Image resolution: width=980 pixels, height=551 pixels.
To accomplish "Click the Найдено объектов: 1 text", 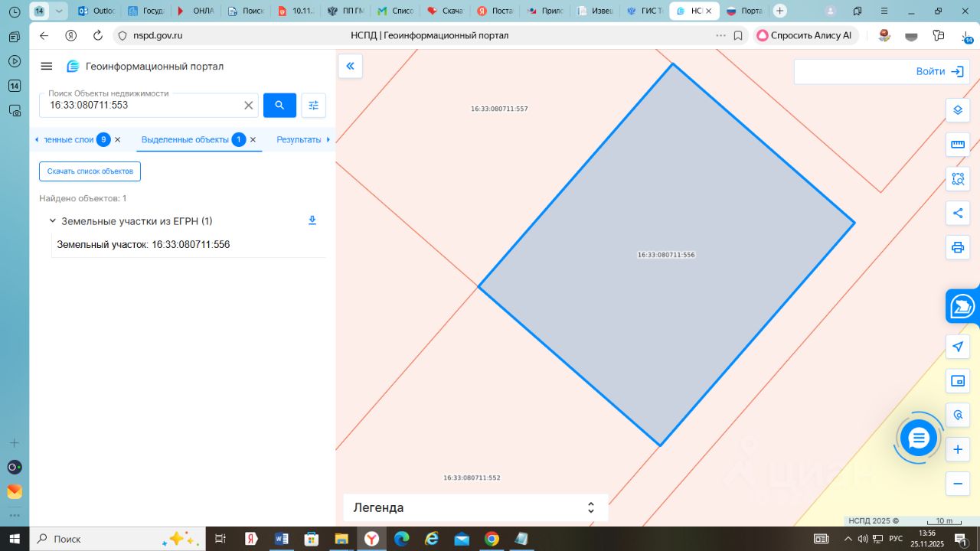I will click(83, 198).
